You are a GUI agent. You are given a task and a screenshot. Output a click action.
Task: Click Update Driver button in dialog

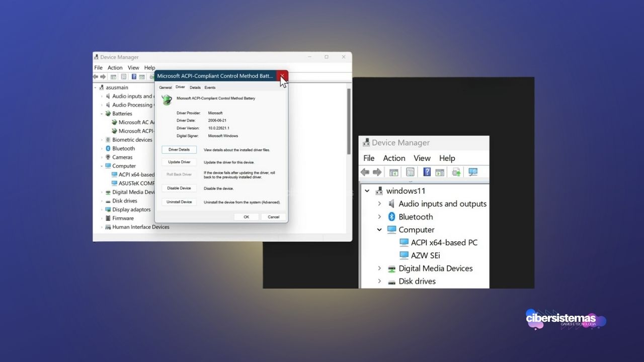179,162
